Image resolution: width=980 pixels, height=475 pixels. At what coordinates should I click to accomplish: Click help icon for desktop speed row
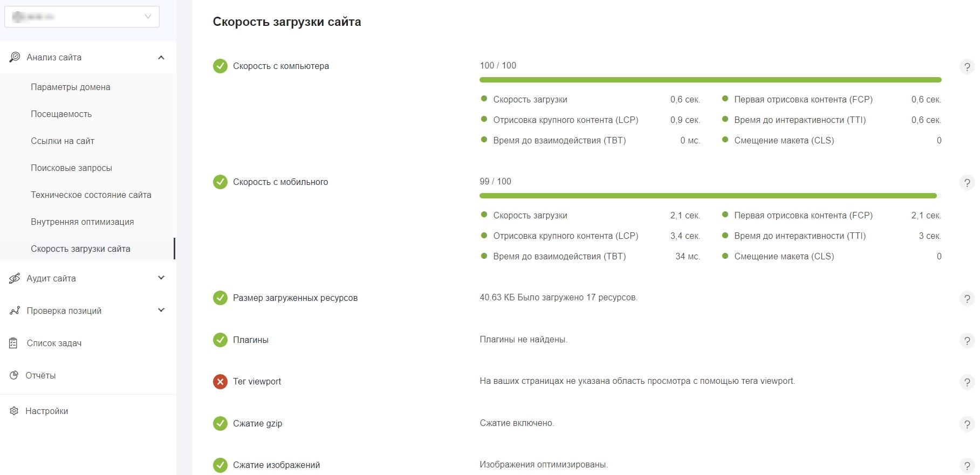pyautogui.click(x=967, y=67)
